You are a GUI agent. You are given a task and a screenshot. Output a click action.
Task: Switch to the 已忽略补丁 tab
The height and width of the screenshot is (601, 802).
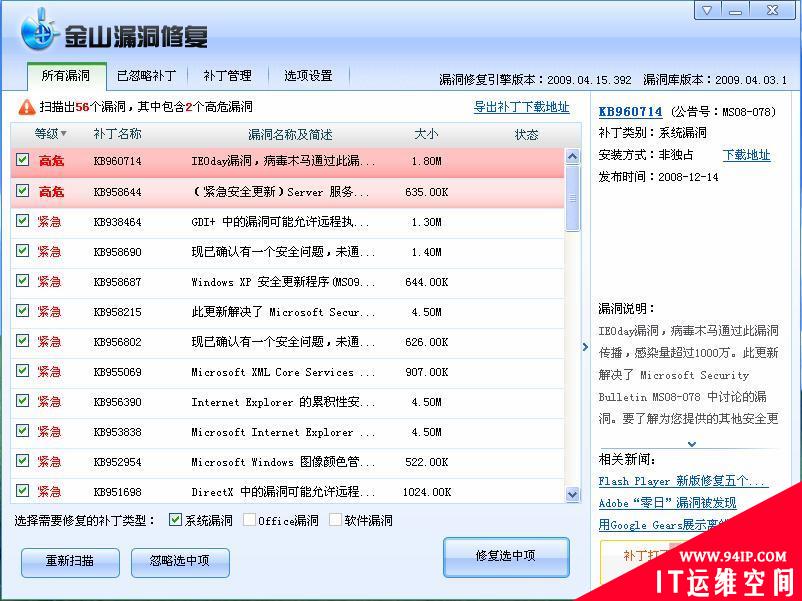(147, 76)
